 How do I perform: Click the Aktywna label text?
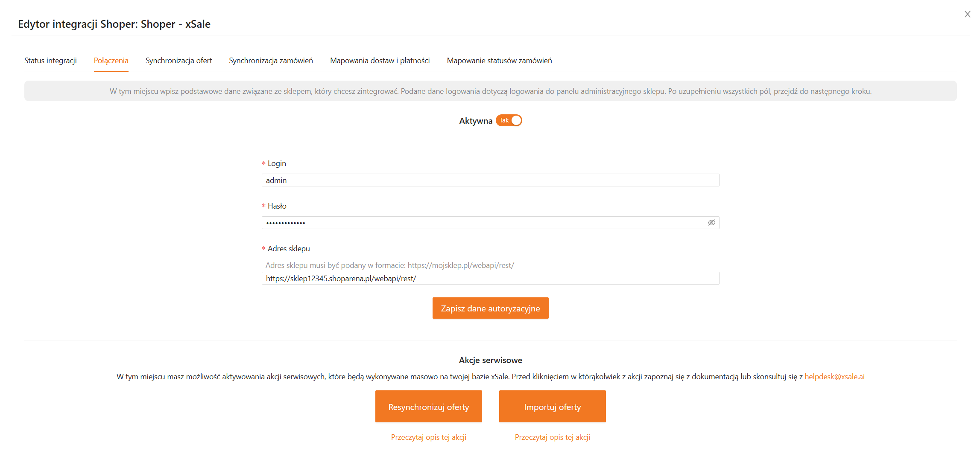pyautogui.click(x=475, y=121)
